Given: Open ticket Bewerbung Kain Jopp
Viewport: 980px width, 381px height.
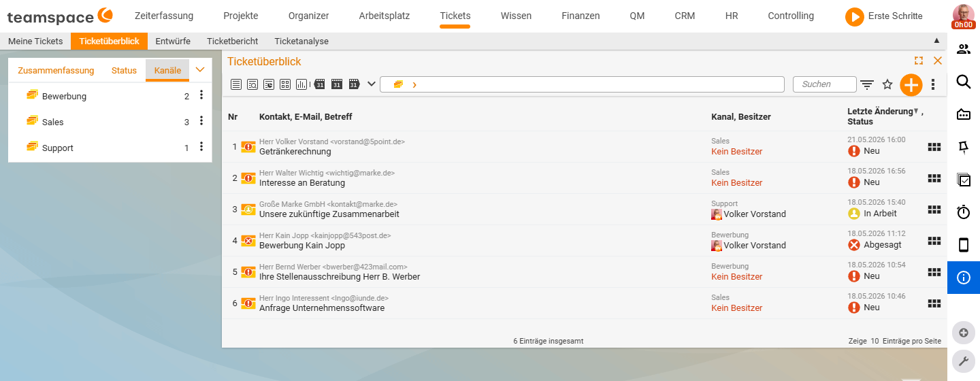Looking at the screenshot, I should point(302,246).
